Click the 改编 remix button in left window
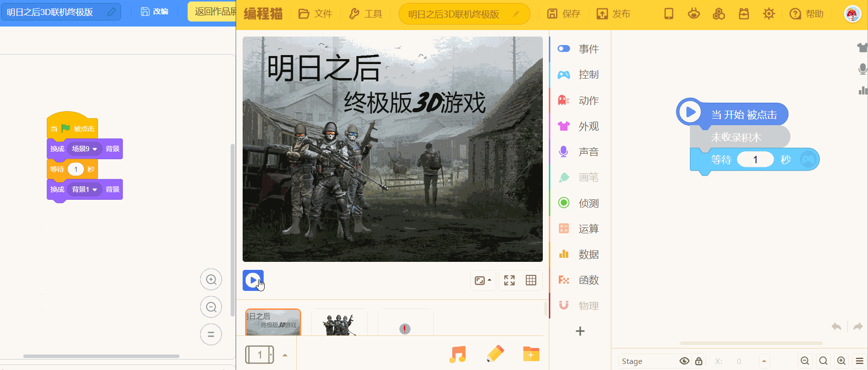The width and height of the screenshot is (868, 370). [x=155, y=12]
